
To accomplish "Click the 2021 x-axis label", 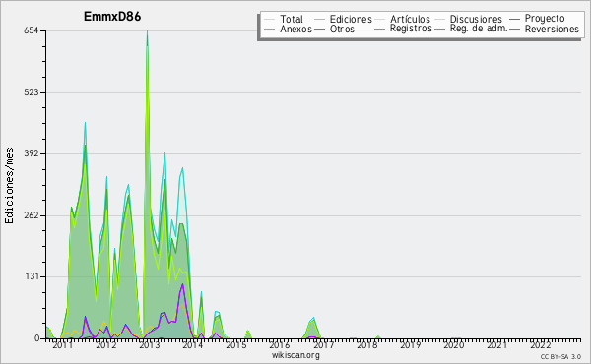I will 496,345.
